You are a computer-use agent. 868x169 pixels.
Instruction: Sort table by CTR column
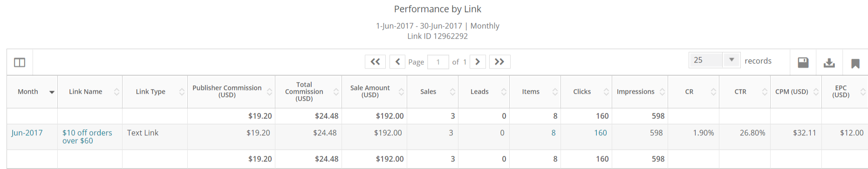click(x=765, y=92)
